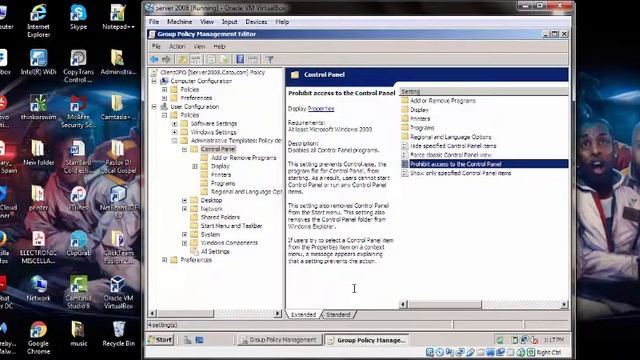The image size is (640, 360).
Task: Click the Start button in guest taskbar
Action: (x=160, y=340)
